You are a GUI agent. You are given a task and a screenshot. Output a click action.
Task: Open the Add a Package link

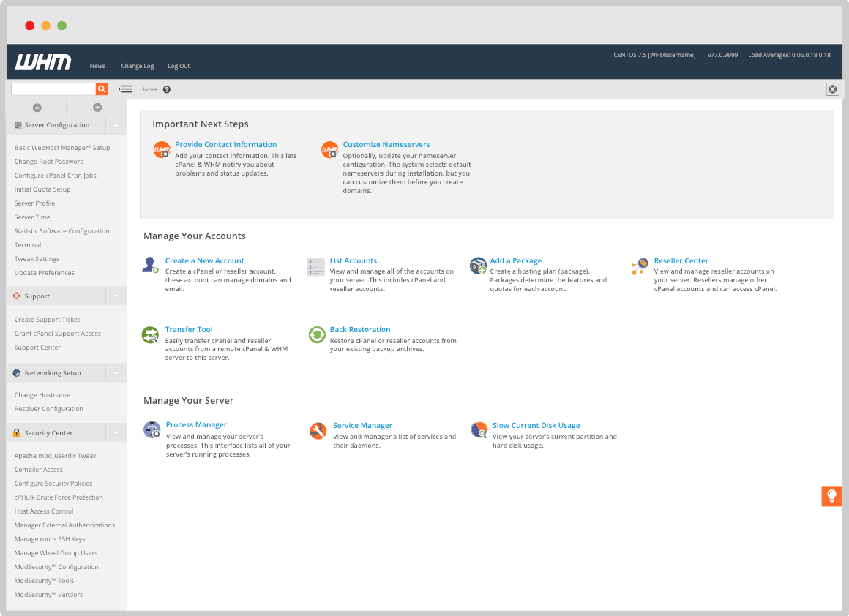point(516,261)
